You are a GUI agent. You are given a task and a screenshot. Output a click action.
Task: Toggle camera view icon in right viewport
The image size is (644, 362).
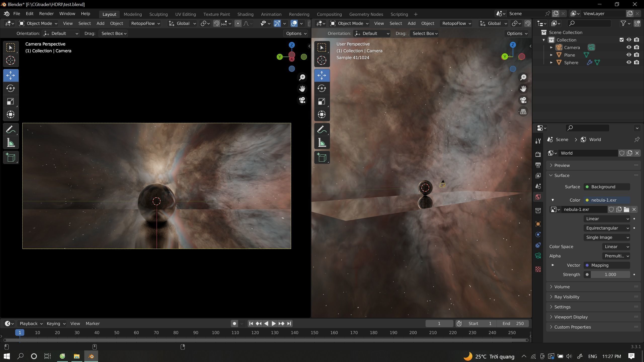tap(523, 100)
